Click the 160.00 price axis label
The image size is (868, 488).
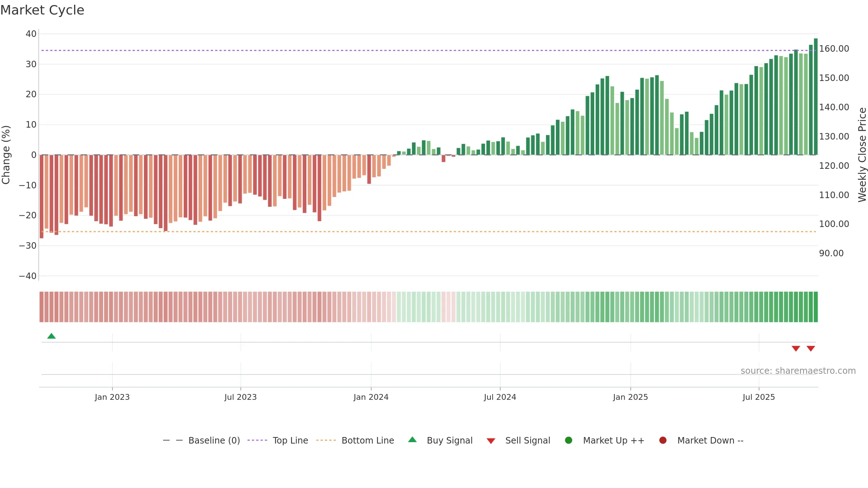coord(834,48)
